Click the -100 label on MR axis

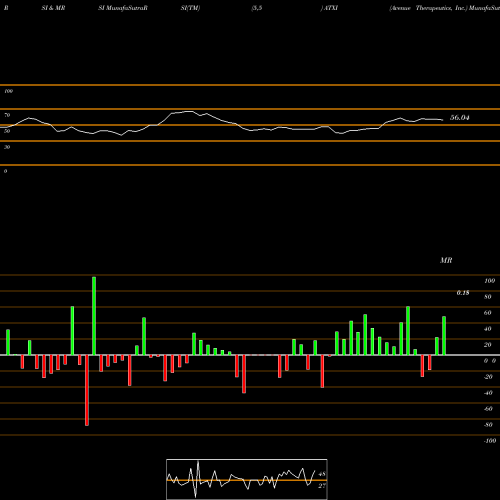point(490,441)
